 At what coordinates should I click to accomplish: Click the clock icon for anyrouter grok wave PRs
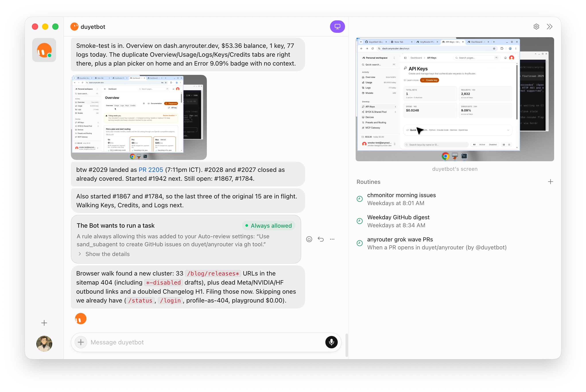[x=359, y=243]
